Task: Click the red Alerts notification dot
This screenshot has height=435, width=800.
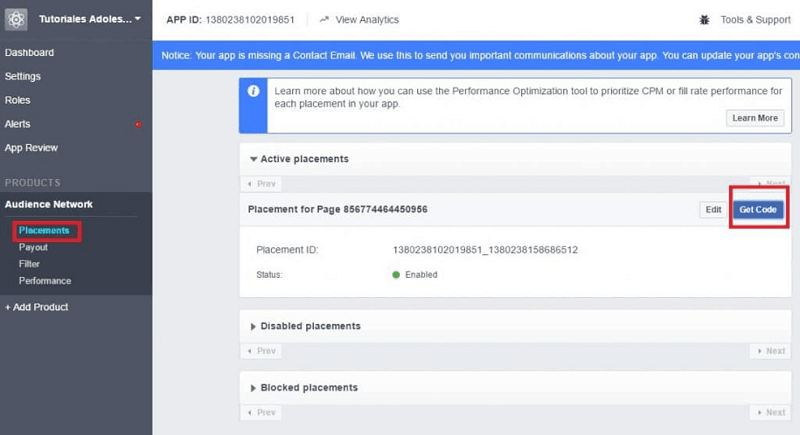Action: (x=138, y=125)
